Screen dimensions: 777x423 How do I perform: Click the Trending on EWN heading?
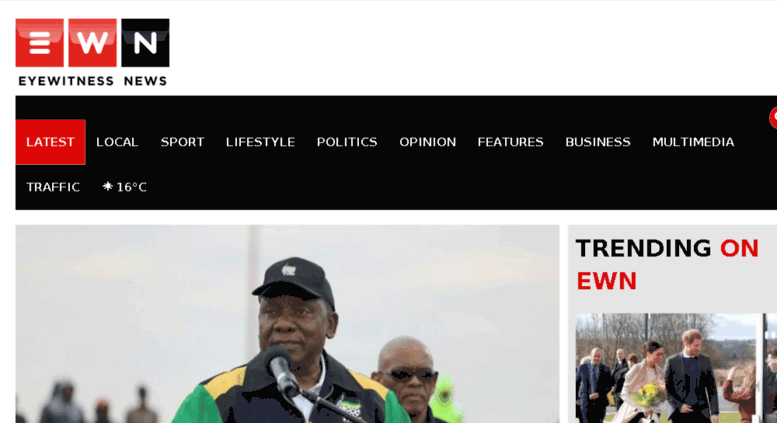pyautogui.click(x=667, y=264)
